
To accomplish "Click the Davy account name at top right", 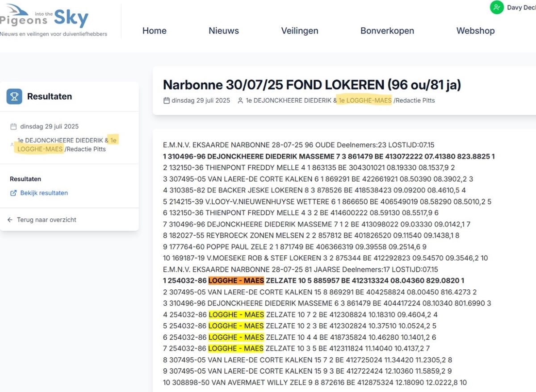I will [x=521, y=8].
